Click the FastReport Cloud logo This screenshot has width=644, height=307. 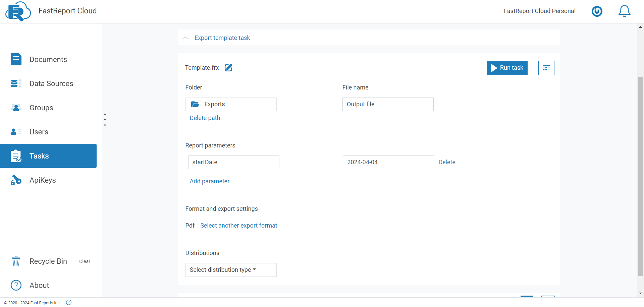point(18,11)
